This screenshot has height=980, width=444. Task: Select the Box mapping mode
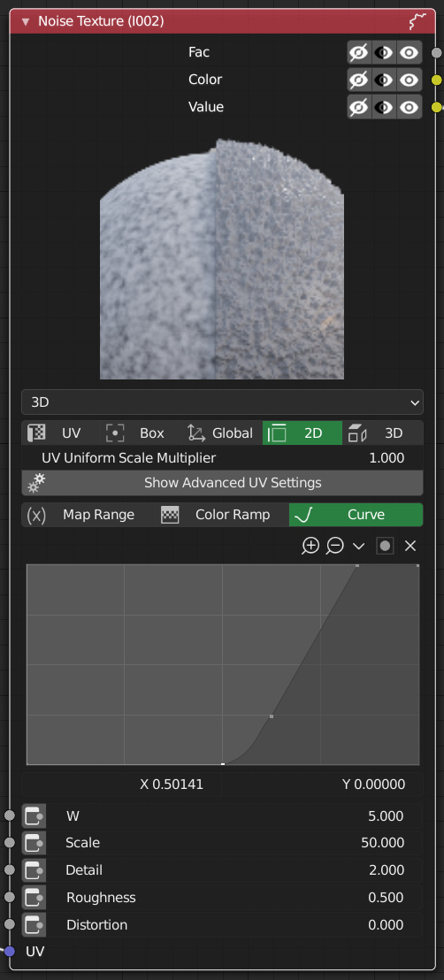[142, 433]
